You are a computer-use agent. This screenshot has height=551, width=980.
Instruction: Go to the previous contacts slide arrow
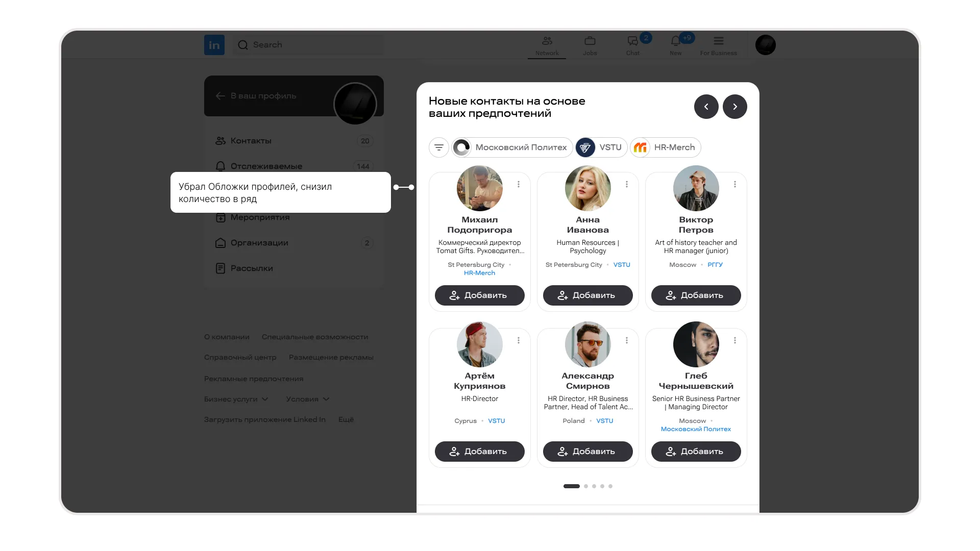pos(706,107)
